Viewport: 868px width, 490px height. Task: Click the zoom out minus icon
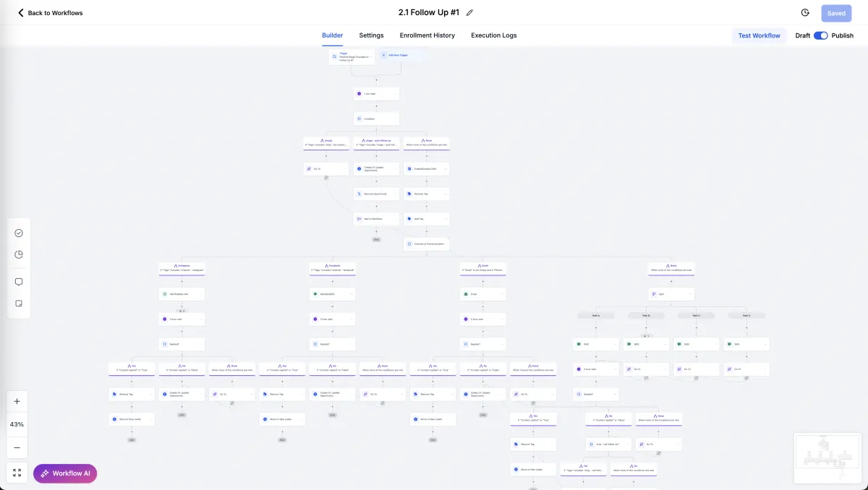tap(17, 447)
